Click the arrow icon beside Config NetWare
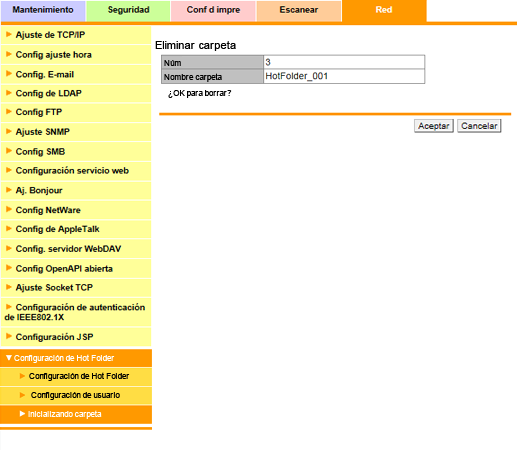Image resolution: width=517 pixels, height=450 pixels. pos(9,209)
